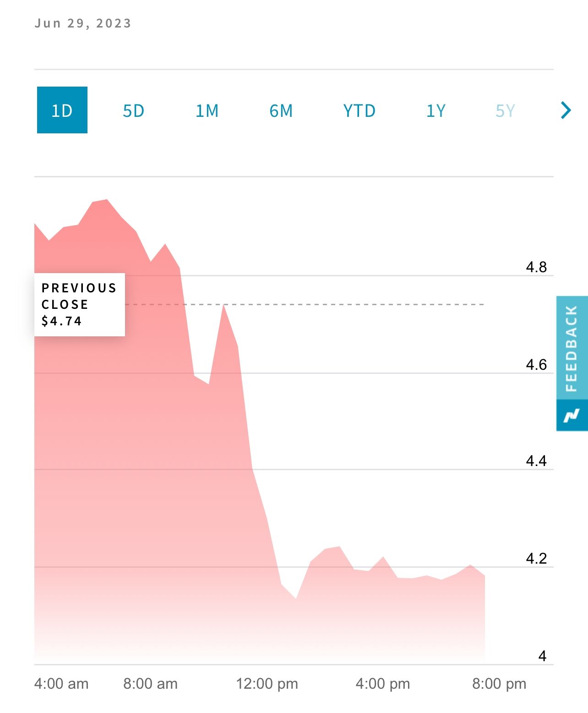Click the 4.4 price axis label
The width and height of the screenshot is (588, 713).
pos(536,461)
